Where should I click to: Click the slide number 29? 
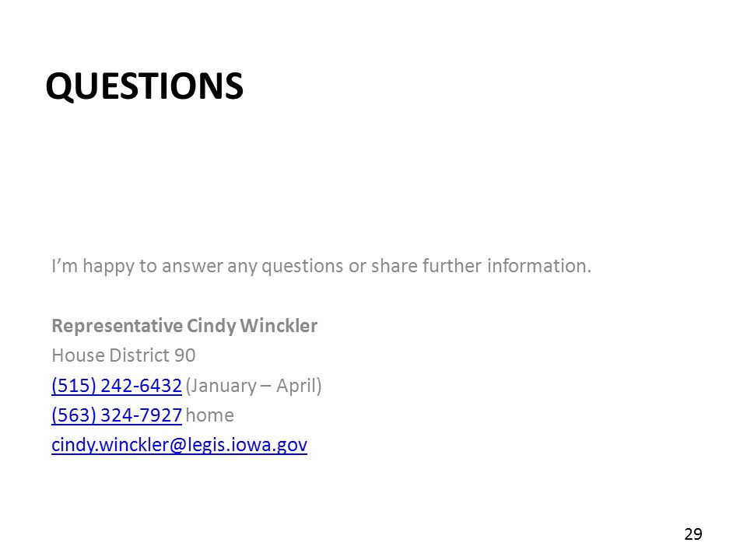pyautogui.click(x=693, y=534)
